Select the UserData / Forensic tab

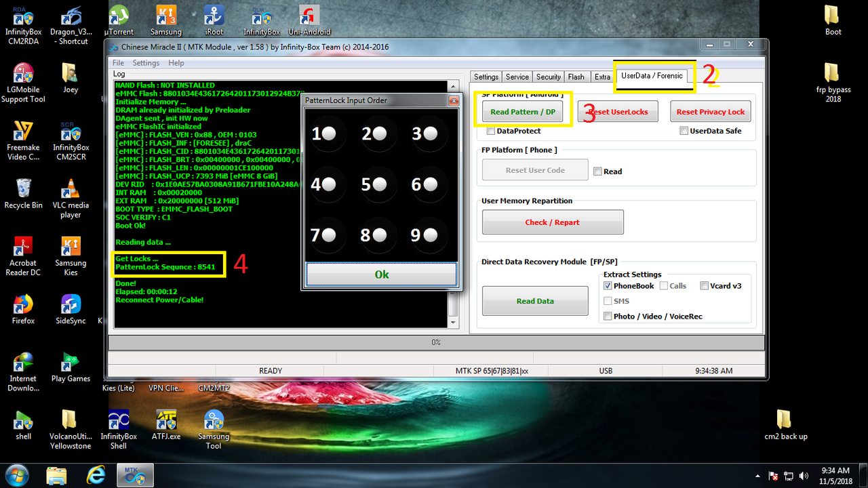point(652,75)
